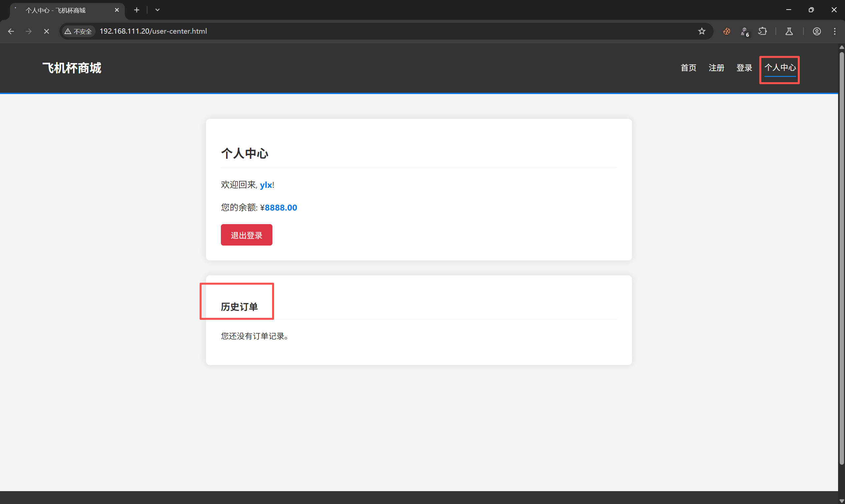Open the 登录 navigation link
Screen dimensions: 845x504
[744, 68]
